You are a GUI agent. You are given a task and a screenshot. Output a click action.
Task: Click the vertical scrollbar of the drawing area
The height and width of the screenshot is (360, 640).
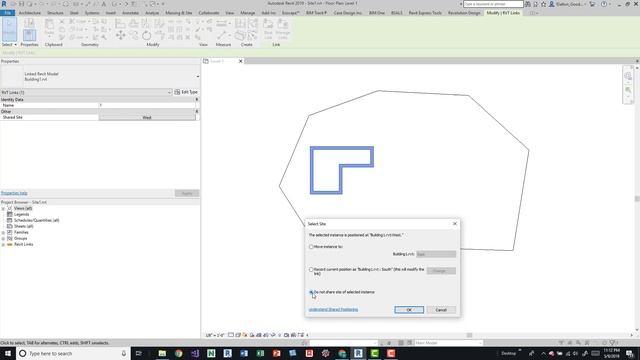click(x=637, y=198)
